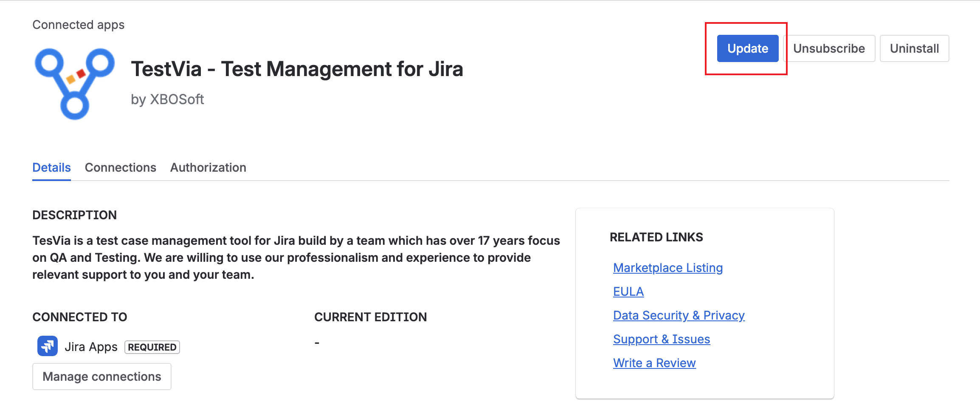
Task: Click the TesVia description paragraph
Action: 296,258
